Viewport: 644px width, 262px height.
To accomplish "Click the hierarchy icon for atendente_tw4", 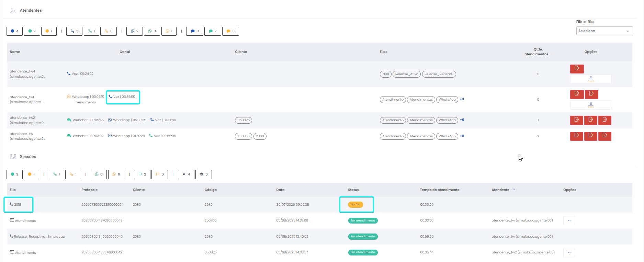I will pyautogui.click(x=590, y=79).
